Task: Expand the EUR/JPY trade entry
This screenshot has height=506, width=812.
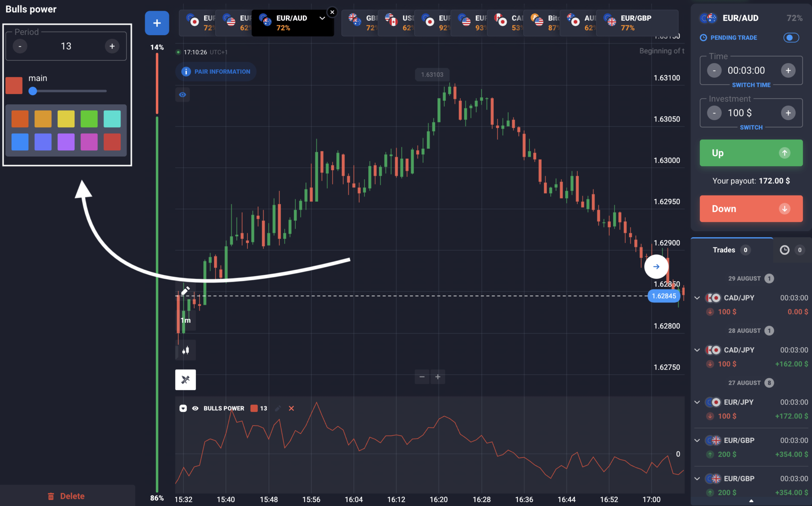Action: 697,402
